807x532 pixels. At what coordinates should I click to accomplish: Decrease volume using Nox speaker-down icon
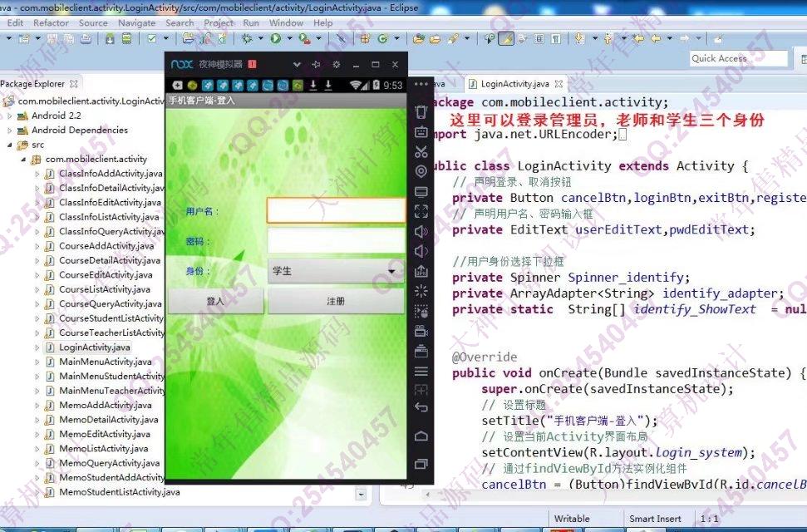[421, 251]
